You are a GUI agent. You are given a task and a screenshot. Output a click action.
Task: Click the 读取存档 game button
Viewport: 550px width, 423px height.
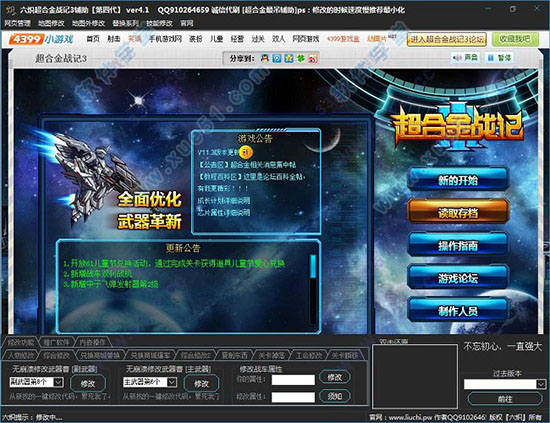(x=458, y=213)
